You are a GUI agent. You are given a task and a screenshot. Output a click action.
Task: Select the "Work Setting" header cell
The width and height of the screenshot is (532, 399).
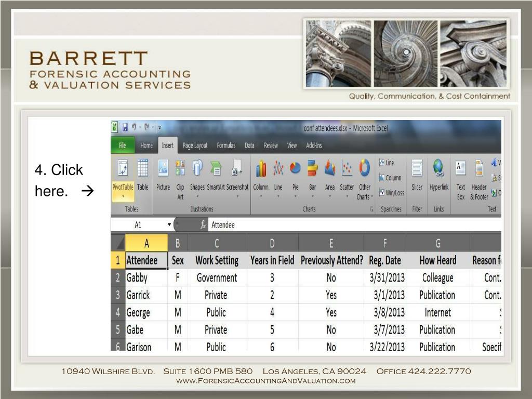(x=217, y=260)
